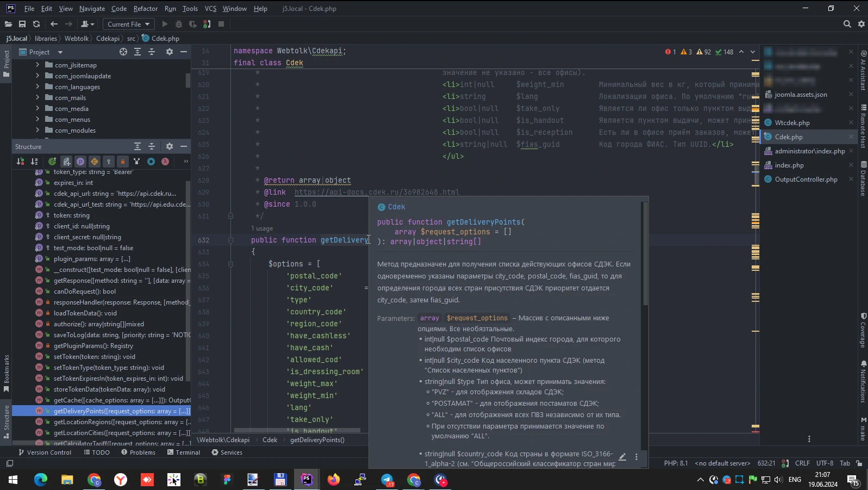This screenshot has height=490, width=868.
Task: Click Expand All in Structure panel header
Action: coord(138,146)
